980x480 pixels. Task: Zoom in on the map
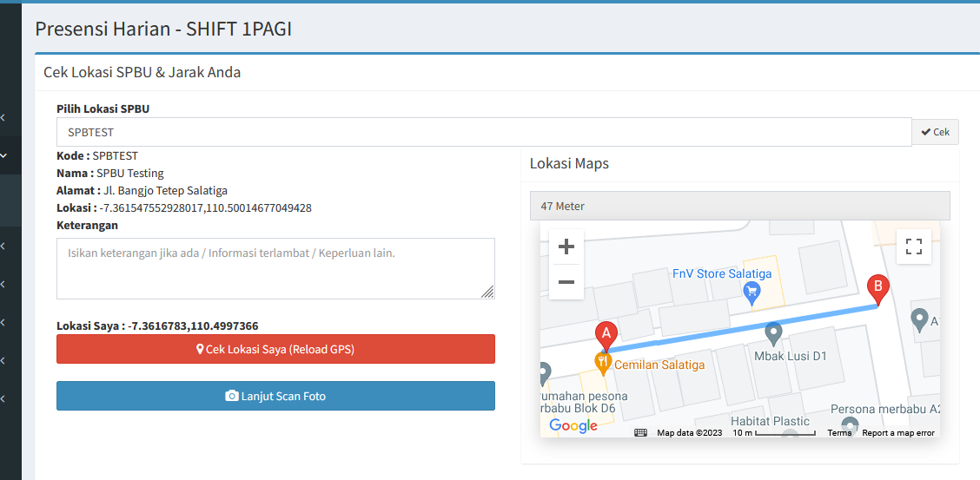(566, 247)
